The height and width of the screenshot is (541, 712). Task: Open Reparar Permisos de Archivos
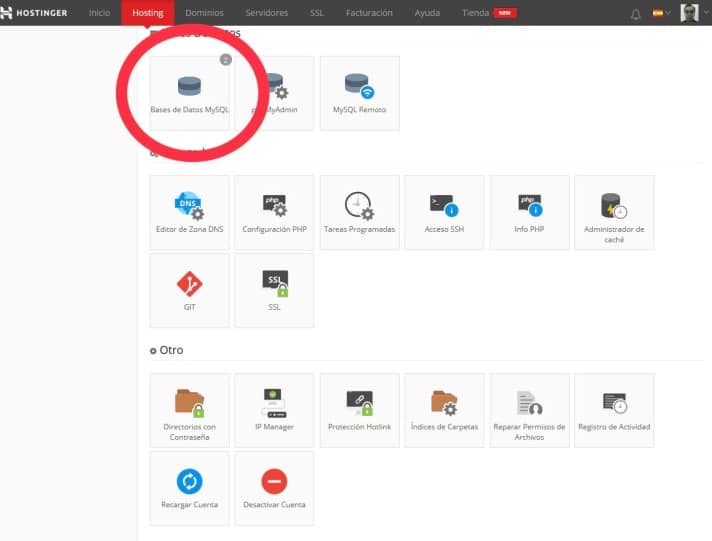(x=529, y=411)
